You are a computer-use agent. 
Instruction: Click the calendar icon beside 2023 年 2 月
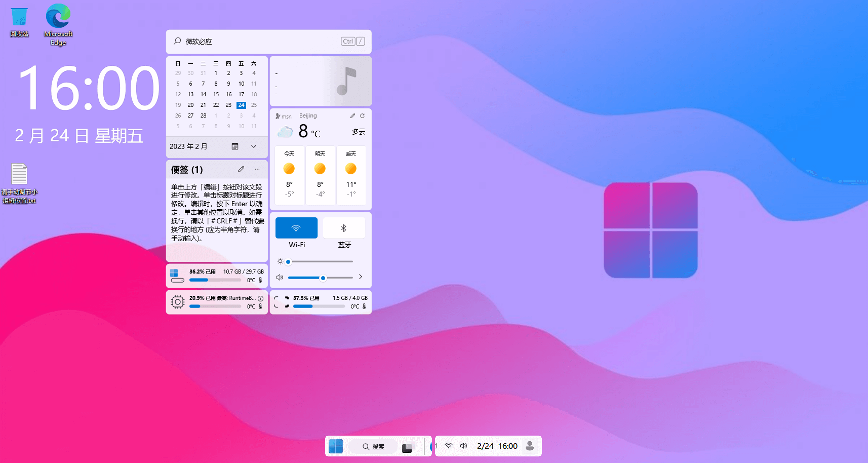235,146
